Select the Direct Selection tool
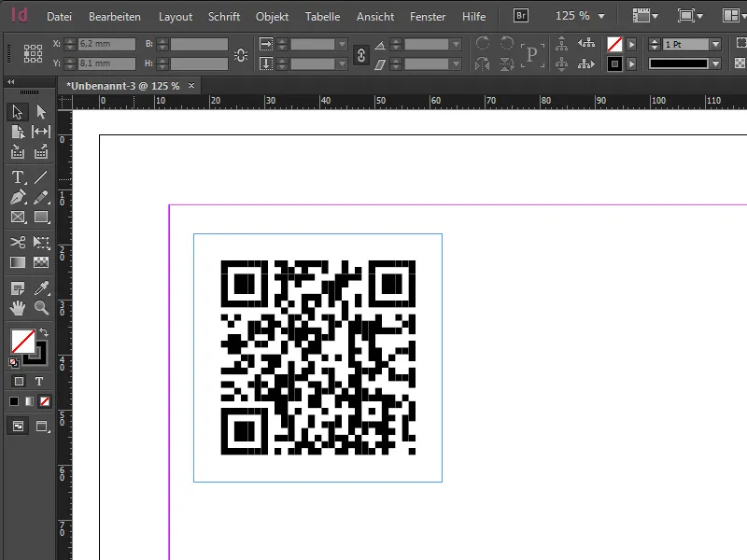The image size is (747, 560). pos(41,111)
